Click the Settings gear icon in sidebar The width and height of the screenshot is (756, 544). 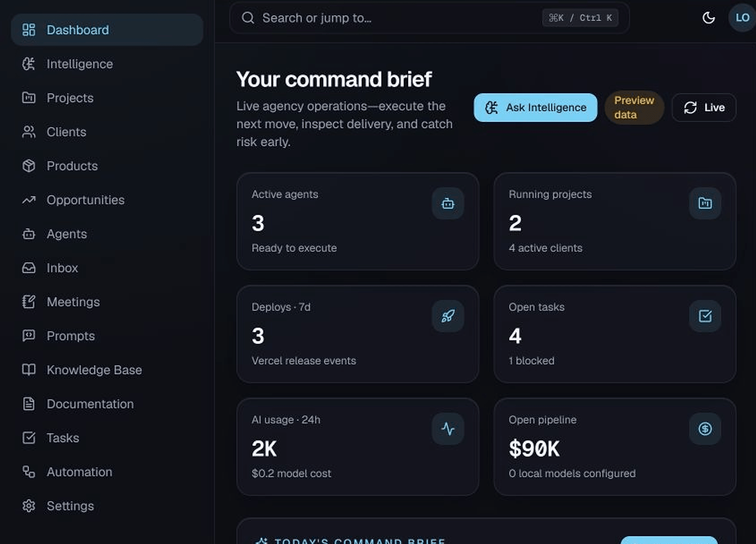coord(29,506)
